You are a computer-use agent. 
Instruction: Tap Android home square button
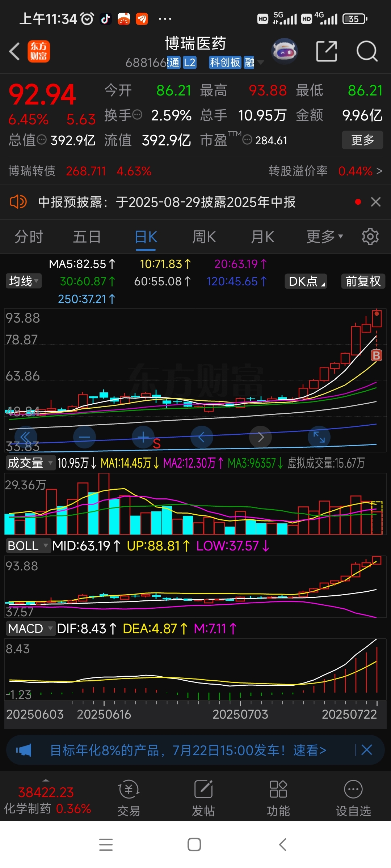tap(194, 844)
